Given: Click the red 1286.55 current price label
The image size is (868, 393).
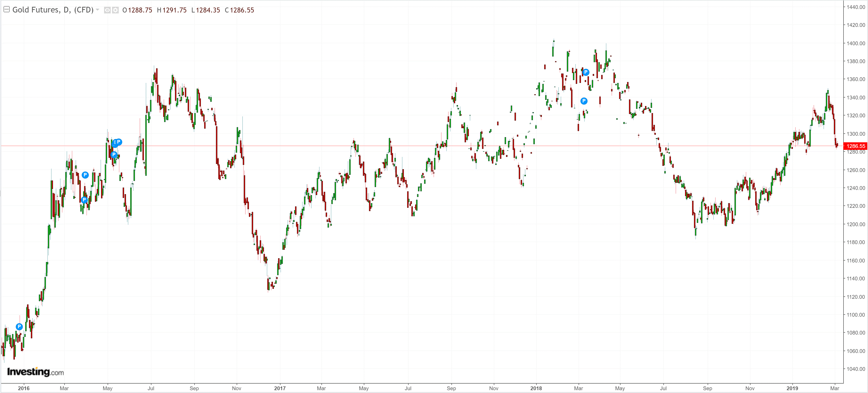Looking at the screenshot, I should (855, 146).
